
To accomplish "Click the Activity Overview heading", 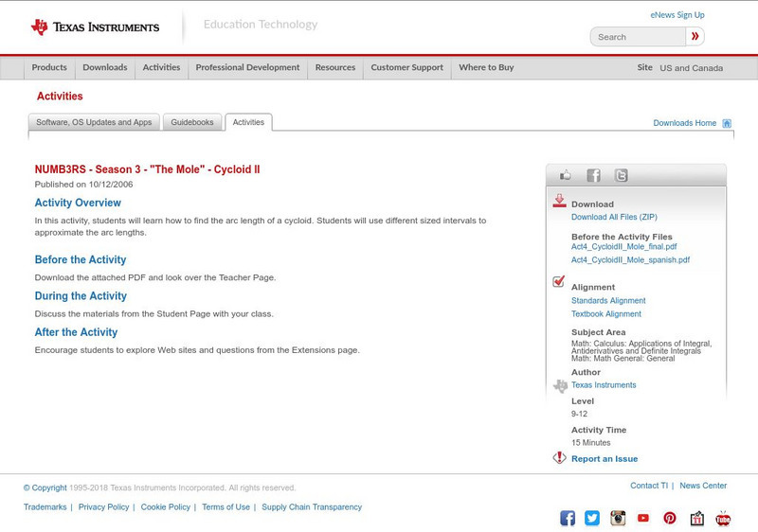I will pos(78,203).
